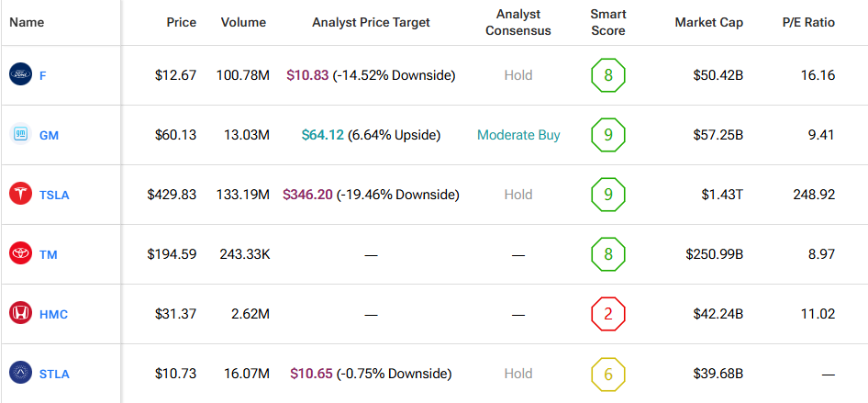Sort by Price column header
Screen dimensions: 868x403
click(181, 22)
